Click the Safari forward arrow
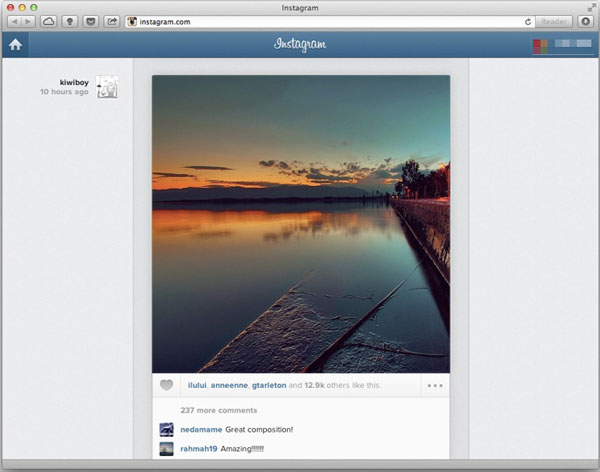Image resolution: width=600 pixels, height=472 pixels. pyautogui.click(x=27, y=21)
